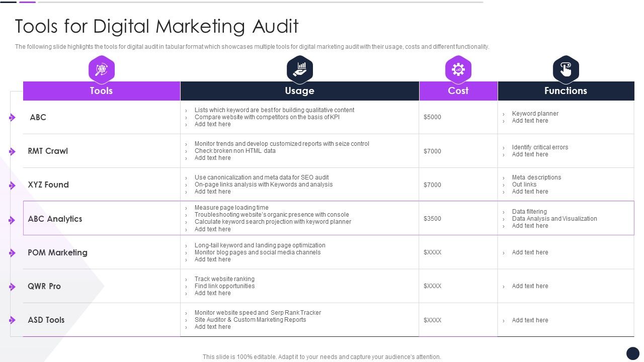Click the slide description paragraph under title
The width and height of the screenshot is (644, 362).
click(252, 47)
